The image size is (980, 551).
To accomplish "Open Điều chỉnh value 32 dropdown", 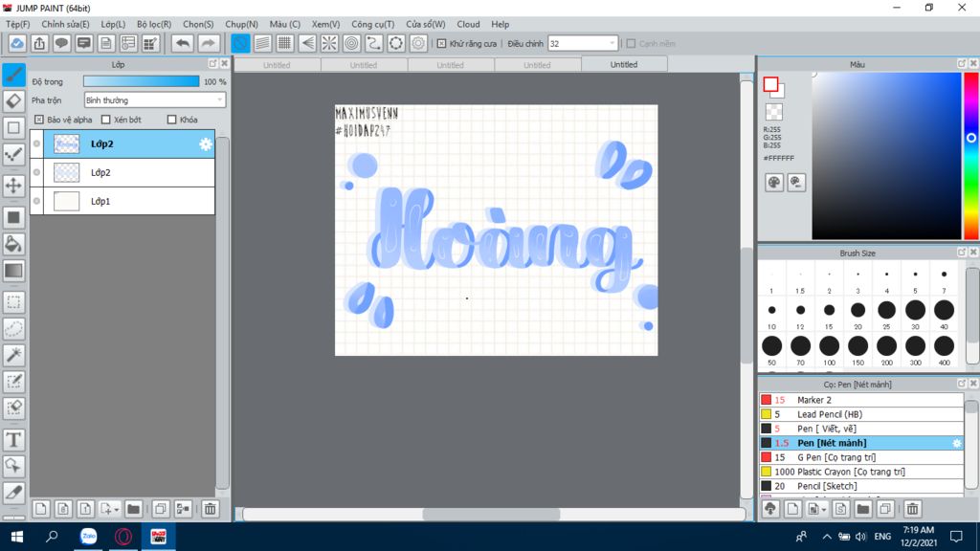I will 583,44.
